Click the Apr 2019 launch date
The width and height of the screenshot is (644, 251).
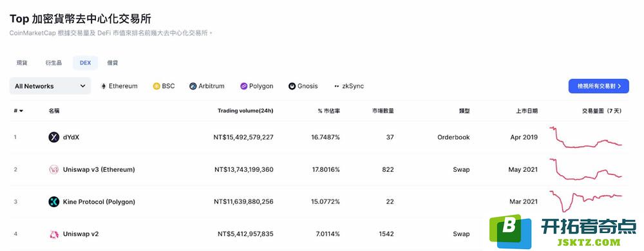tap(524, 137)
